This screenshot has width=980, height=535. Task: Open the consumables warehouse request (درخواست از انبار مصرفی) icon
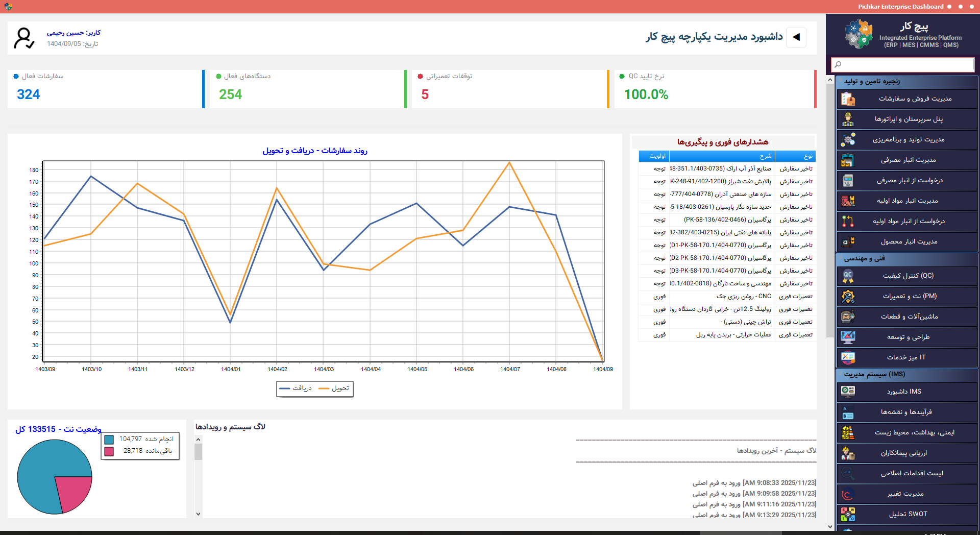coord(848,180)
